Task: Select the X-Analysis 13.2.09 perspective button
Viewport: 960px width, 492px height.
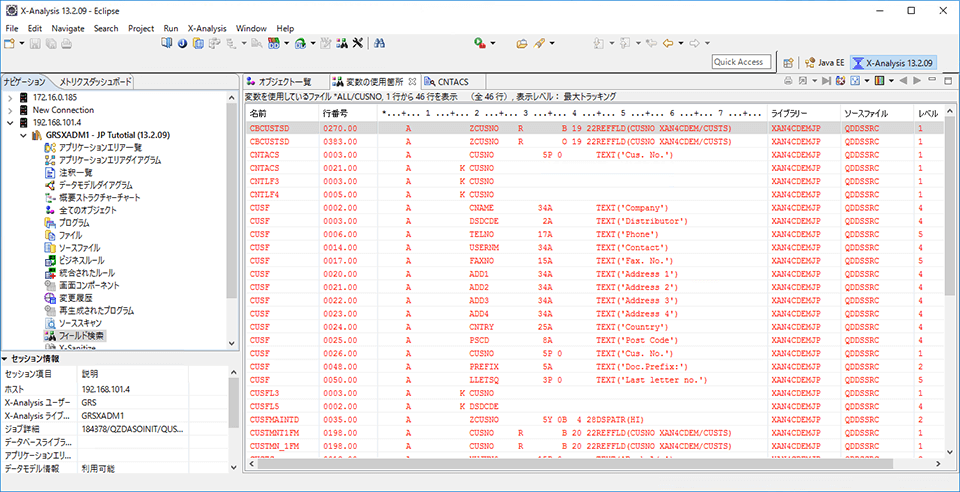Action: coord(893,62)
